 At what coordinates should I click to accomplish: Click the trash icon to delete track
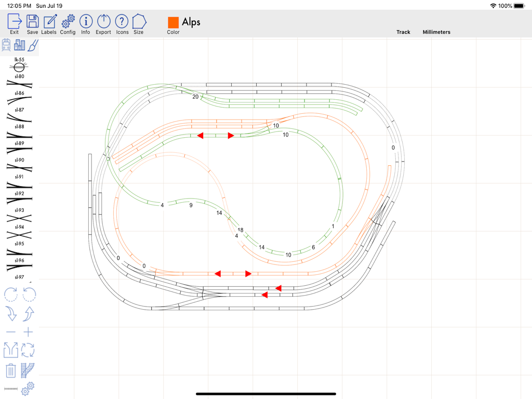click(10, 370)
